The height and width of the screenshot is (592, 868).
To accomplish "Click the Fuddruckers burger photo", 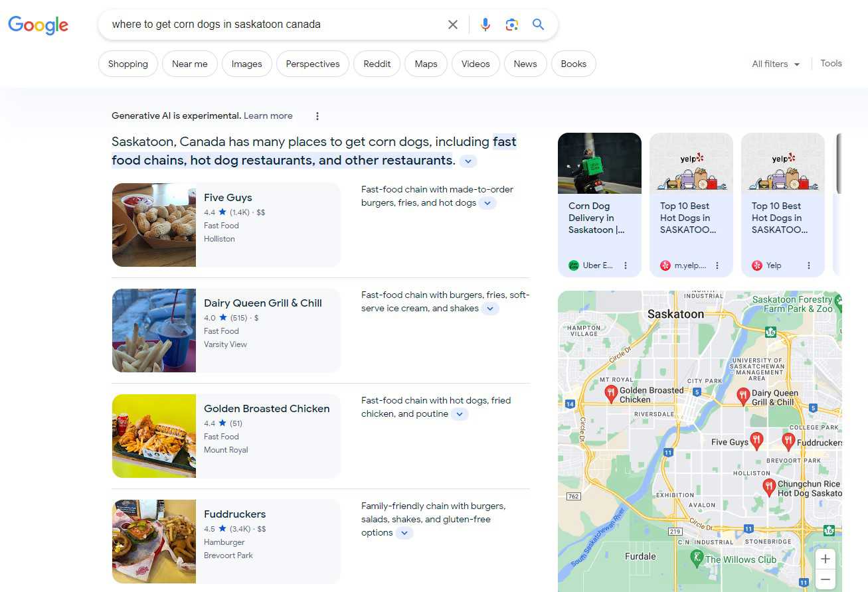I will tap(154, 542).
